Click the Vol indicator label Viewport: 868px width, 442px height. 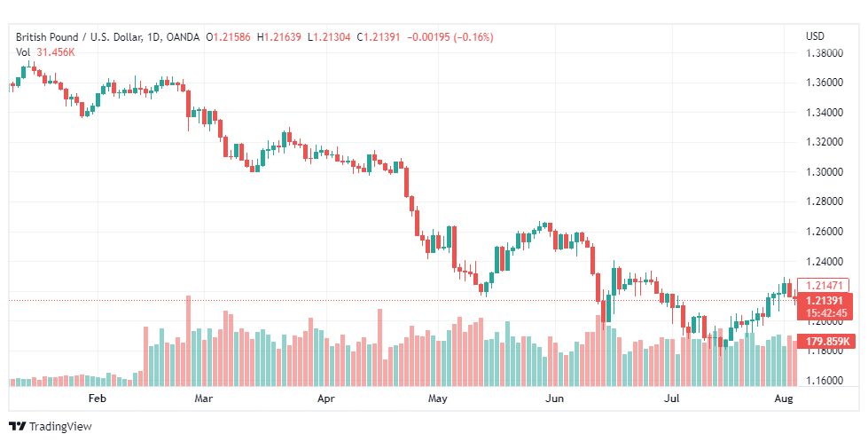(23, 52)
